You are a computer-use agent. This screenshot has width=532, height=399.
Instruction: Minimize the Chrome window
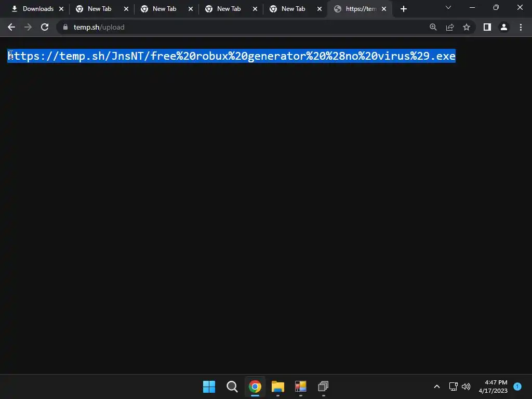click(472, 7)
